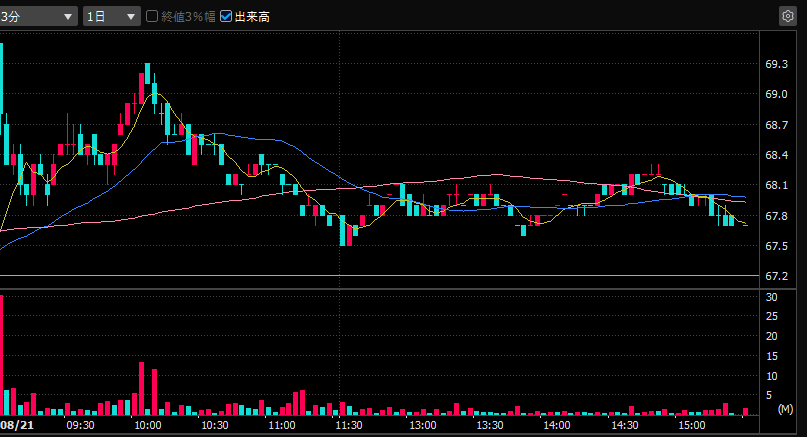This screenshot has height=437, width=807.
Task: Click the 68.1 price axis label
Action: coord(776,185)
